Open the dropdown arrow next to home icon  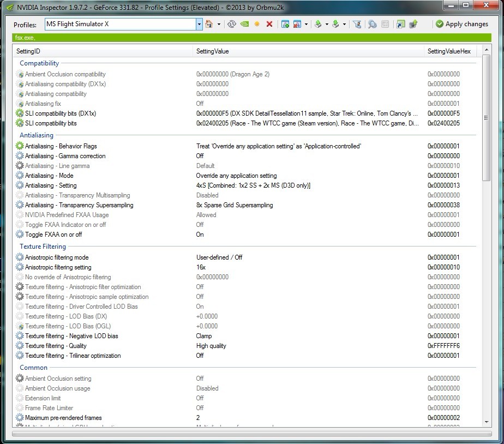[219, 24]
